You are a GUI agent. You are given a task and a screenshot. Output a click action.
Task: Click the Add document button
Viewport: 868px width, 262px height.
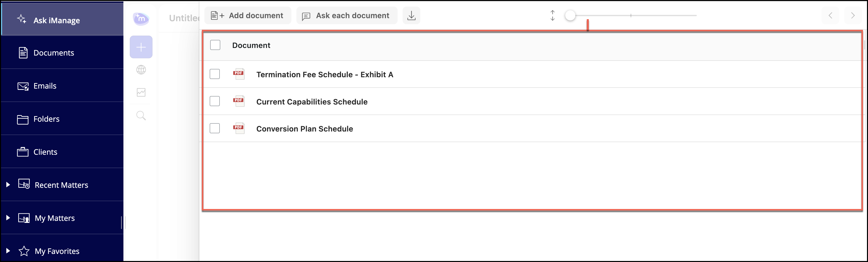pos(247,15)
